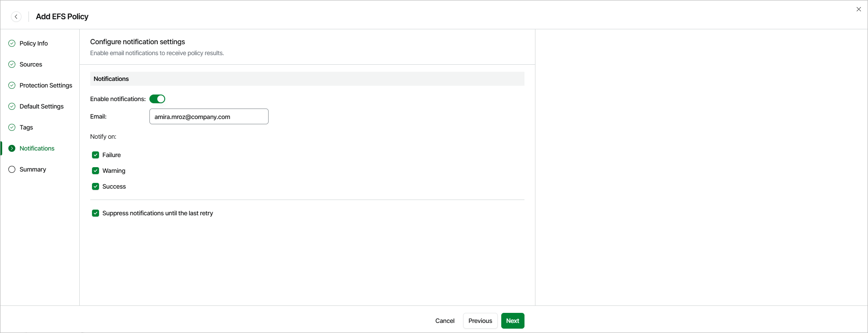Click the Next button
Viewport: 868px width, 333px height.
coord(512,320)
